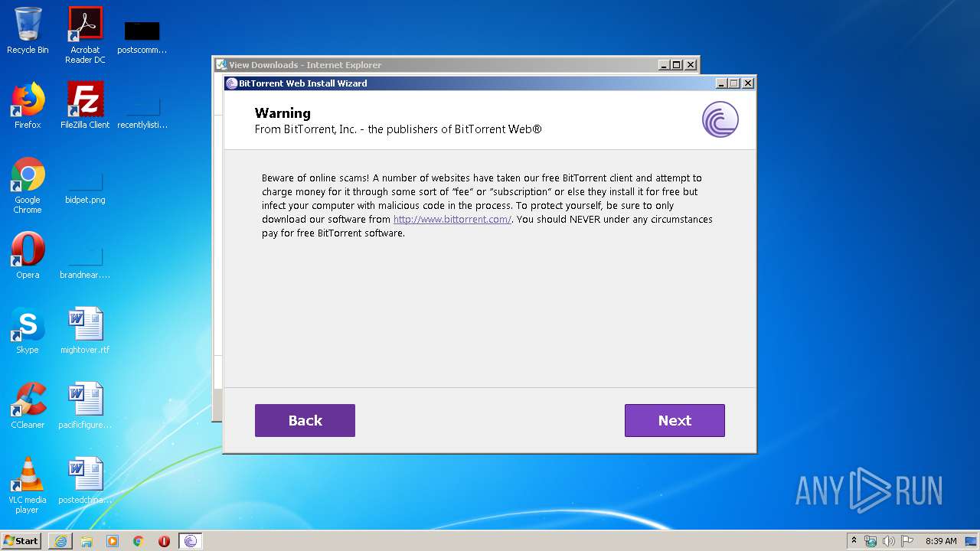Image resolution: width=980 pixels, height=551 pixels.
Task: Click Back in the install wizard
Action: click(305, 420)
